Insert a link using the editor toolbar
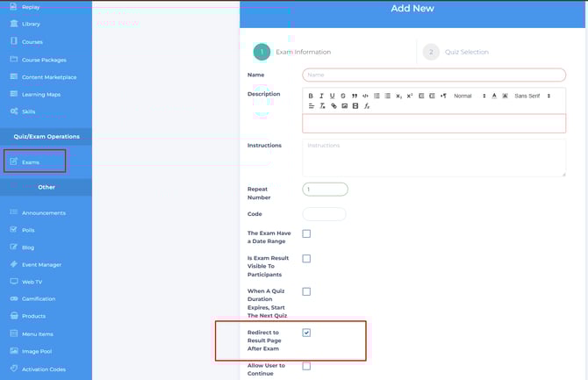 [x=333, y=106]
